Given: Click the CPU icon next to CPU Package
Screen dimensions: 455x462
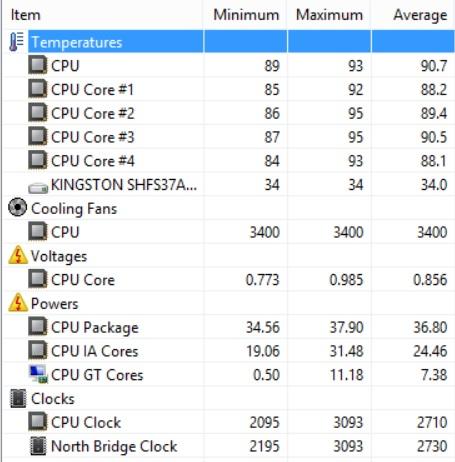Looking at the screenshot, I should tap(38, 326).
